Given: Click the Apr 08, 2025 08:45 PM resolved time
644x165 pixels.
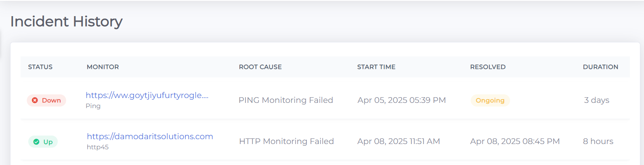Looking at the screenshot, I should click(x=515, y=142).
